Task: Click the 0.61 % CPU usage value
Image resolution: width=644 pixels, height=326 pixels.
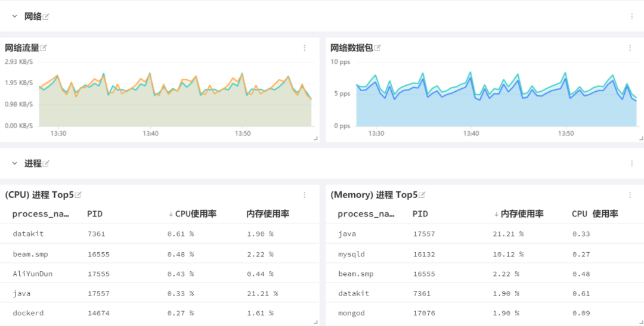Action: 180,234
